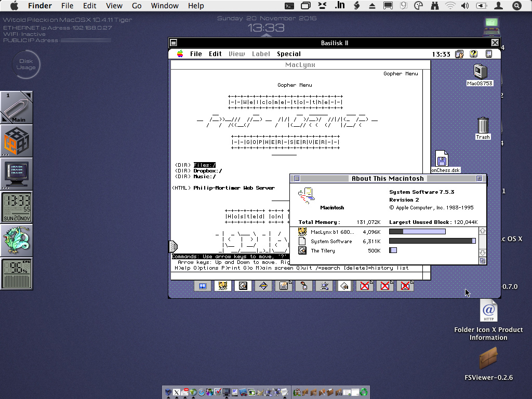This screenshot has height=399, width=532.
Task: Open FSViewer-0.2.6 folder icon on desktop
Action: click(x=488, y=358)
